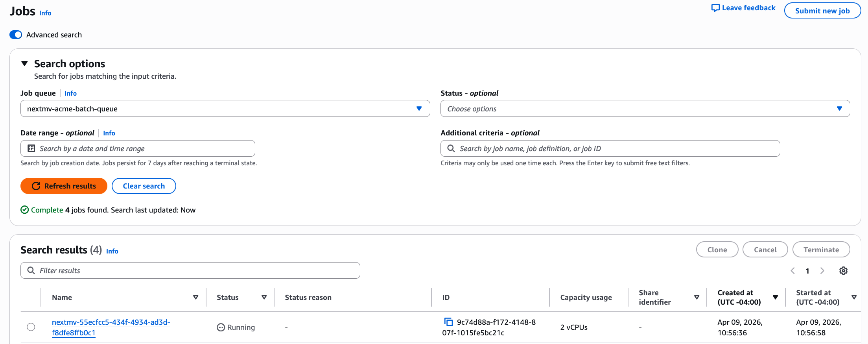Open Info link next to Jobs heading
This screenshot has width=868, height=344.
(x=45, y=13)
